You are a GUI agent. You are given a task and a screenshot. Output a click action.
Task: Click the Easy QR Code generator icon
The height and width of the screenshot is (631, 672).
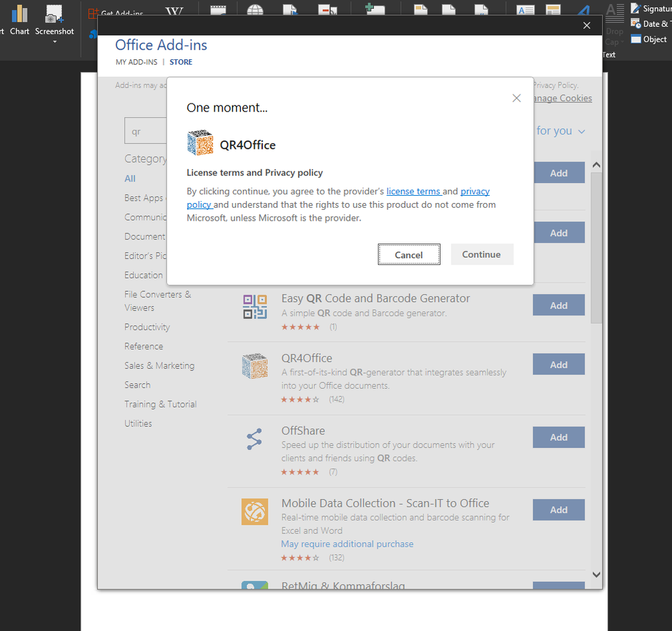click(255, 307)
